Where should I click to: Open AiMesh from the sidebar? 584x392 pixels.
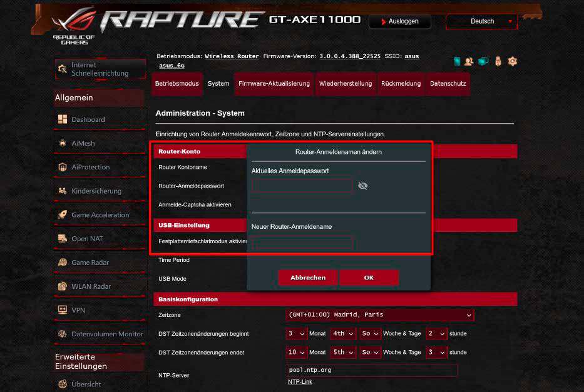tap(83, 143)
